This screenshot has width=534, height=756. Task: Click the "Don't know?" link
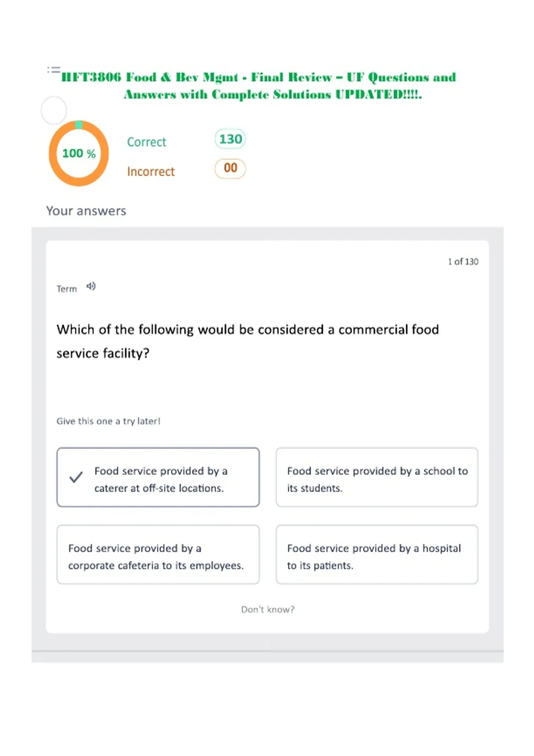268,609
